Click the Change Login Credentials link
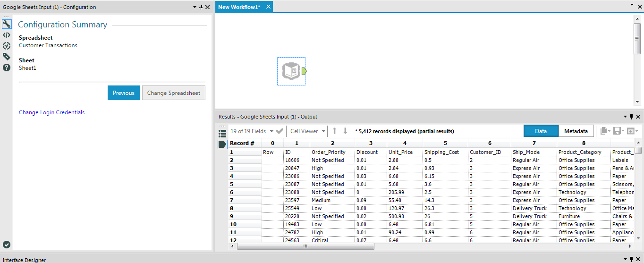 coord(51,112)
